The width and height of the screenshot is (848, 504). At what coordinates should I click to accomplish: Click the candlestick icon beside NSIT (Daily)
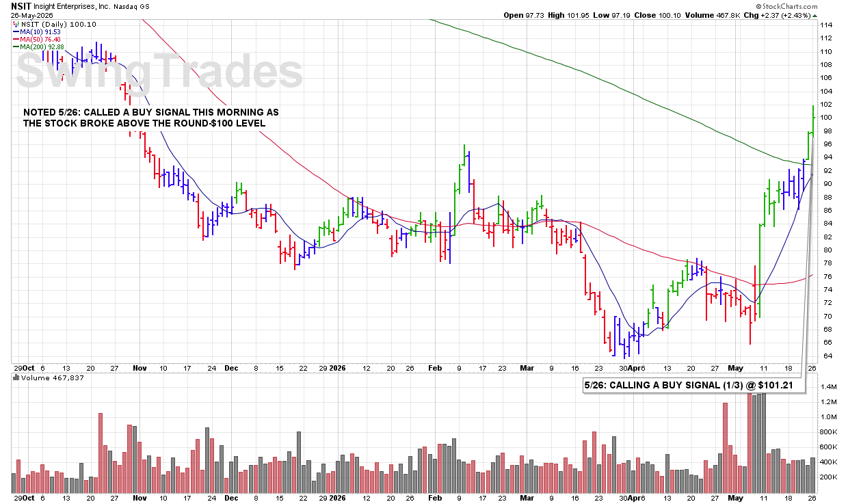pyautogui.click(x=16, y=24)
